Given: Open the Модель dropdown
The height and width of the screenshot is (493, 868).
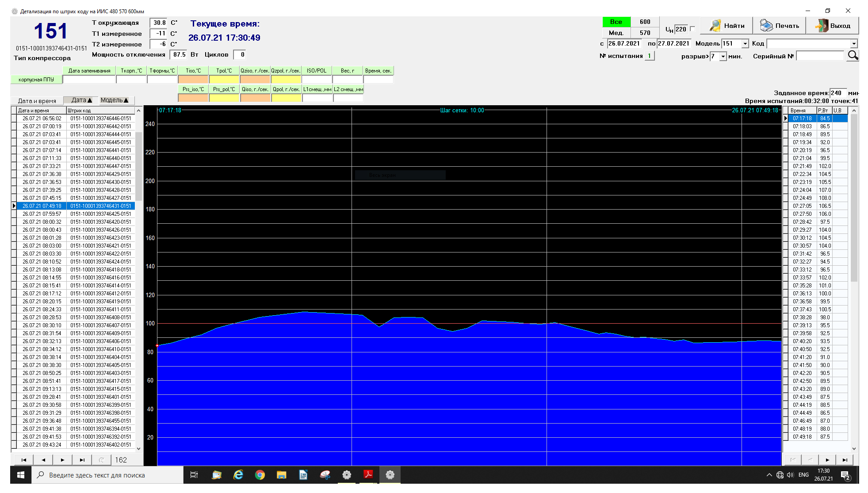Looking at the screenshot, I should (745, 44).
